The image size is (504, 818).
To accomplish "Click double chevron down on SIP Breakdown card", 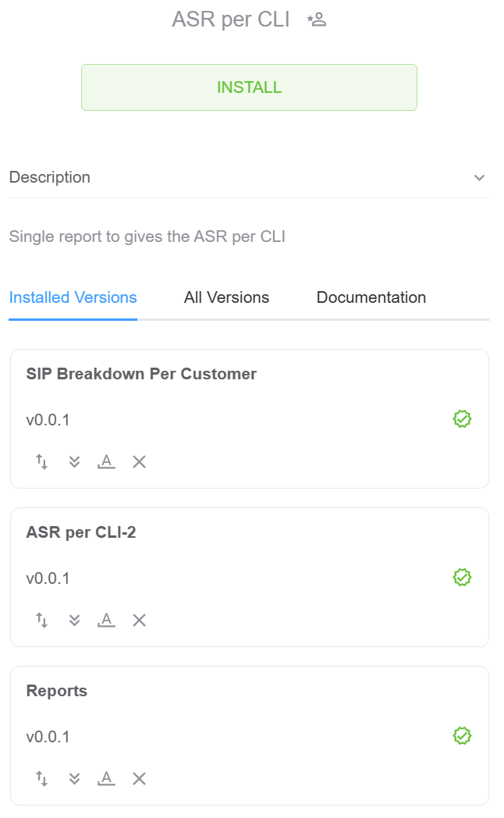I will click(x=75, y=462).
